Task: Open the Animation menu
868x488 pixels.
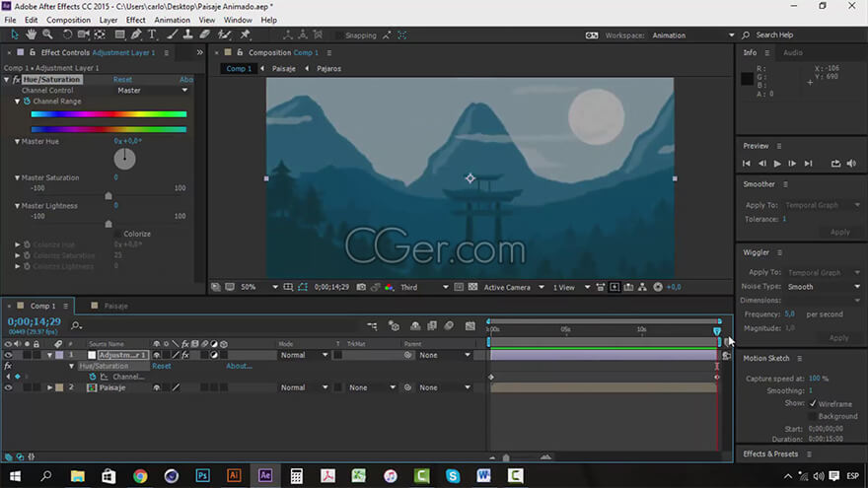Action: pyautogui.click(x=173, y=20)
